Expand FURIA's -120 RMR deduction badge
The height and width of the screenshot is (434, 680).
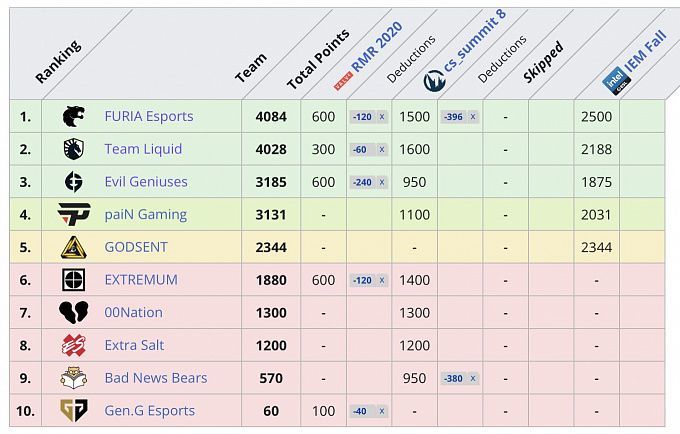(x=368, y=117)
